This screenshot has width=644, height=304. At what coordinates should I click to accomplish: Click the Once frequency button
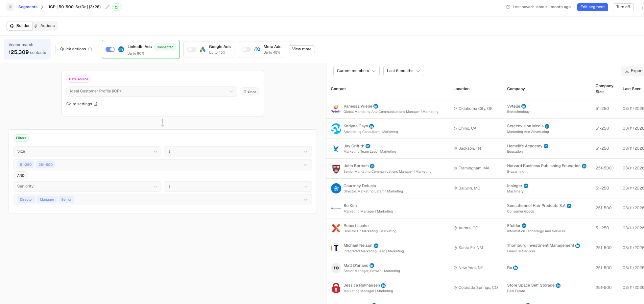250,92
